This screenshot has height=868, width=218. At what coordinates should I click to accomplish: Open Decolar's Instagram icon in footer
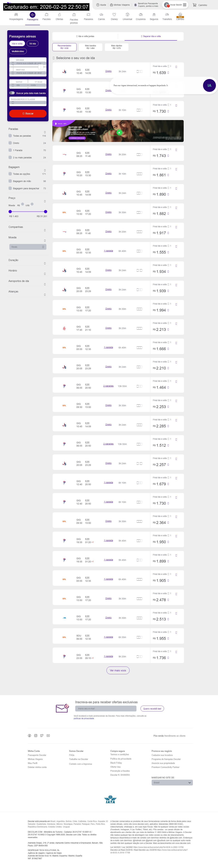(x=36, y=736)
